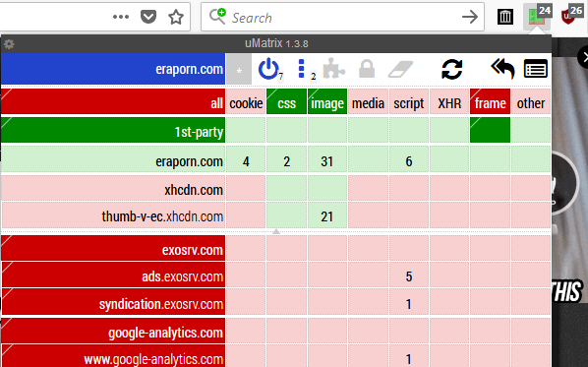Open the three-dots matrix-off switches menu

click(301, 70)
